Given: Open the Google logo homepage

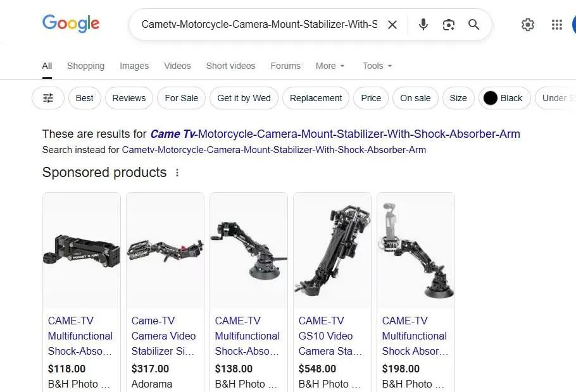Looking at the screenshot, I should pos(71,24).
